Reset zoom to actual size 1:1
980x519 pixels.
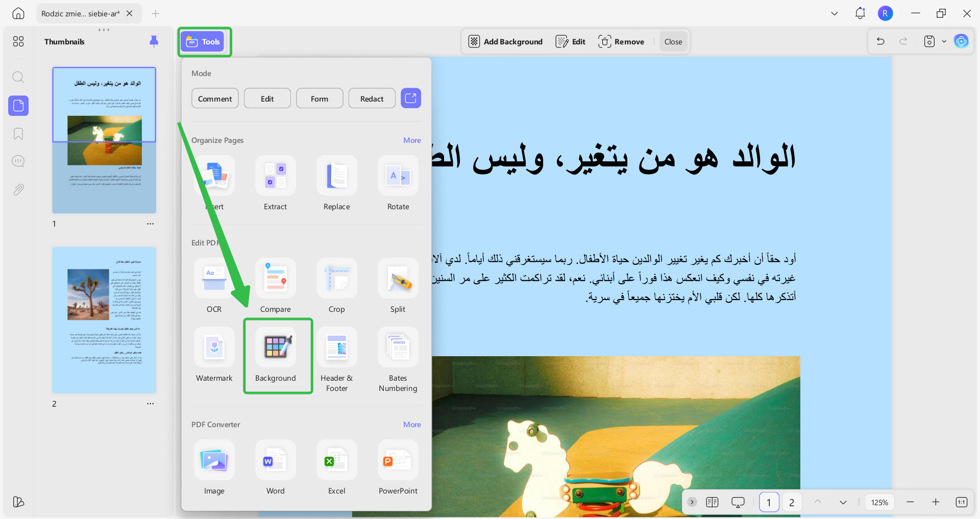962,502
